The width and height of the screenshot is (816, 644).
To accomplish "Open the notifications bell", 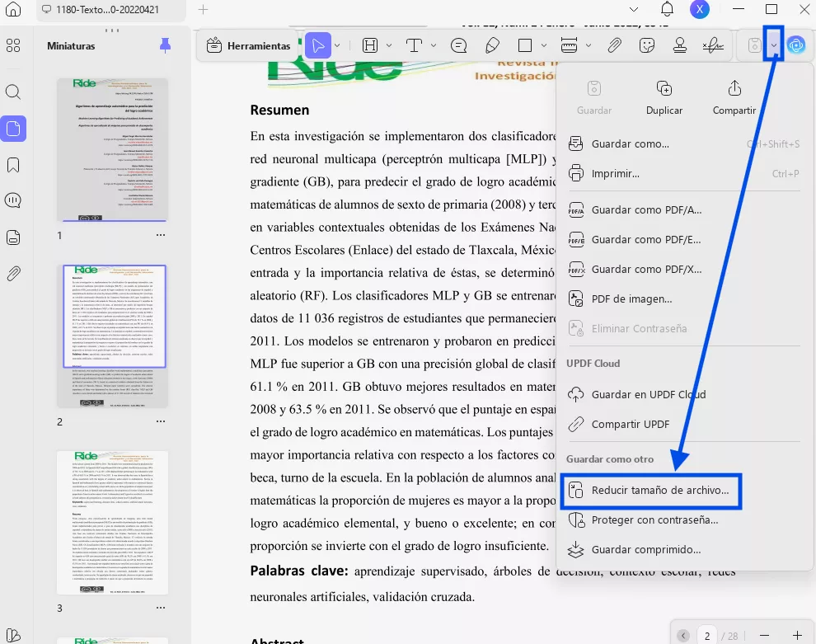I will click(667, 9).
